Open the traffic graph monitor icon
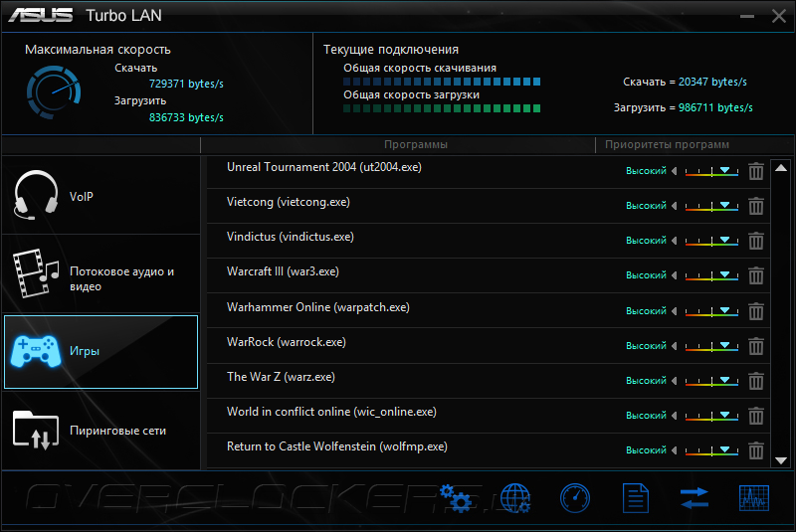Image resolution: width=796 pixels, height=532 pixels. coord(754,498)
